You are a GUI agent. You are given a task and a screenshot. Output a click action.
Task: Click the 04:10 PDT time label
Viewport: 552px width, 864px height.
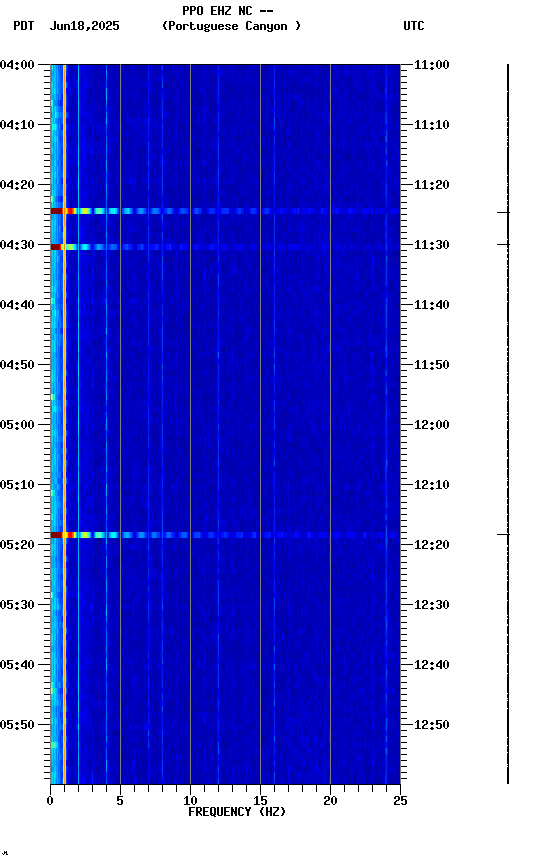pos(17,125)
